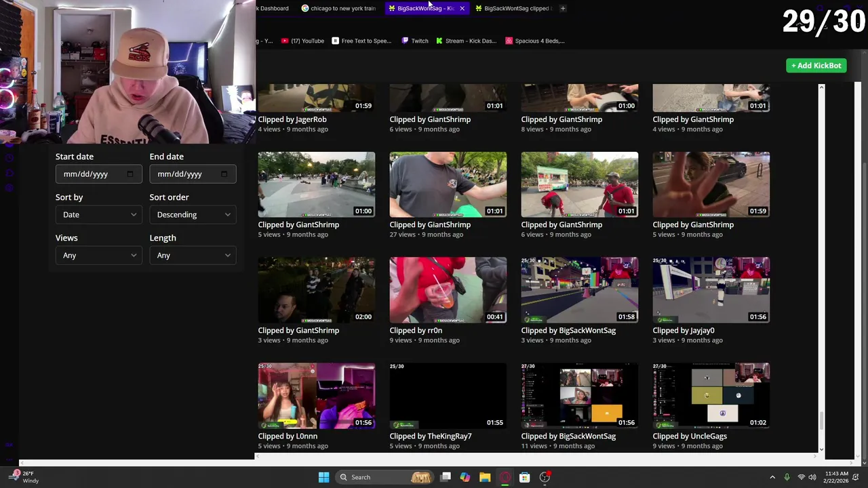
Task: Open Task View from the taskbar
Action: [x=446, y=477]
